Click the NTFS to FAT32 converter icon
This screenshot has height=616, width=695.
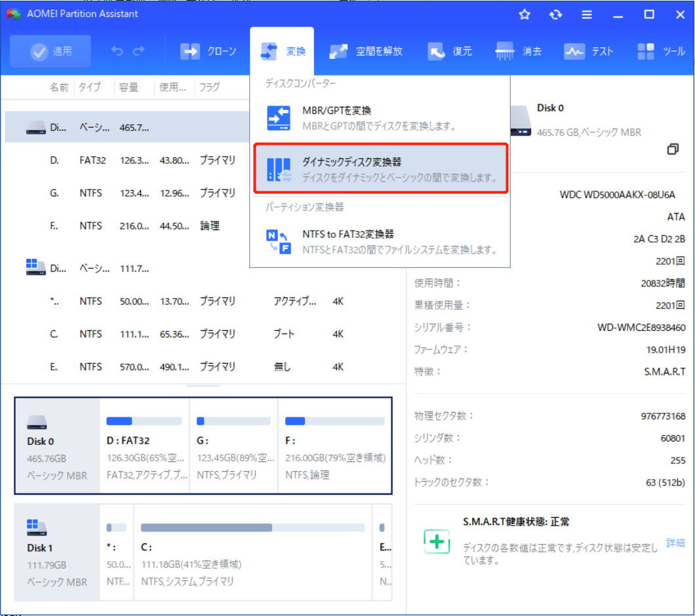(x=279, y=242)
